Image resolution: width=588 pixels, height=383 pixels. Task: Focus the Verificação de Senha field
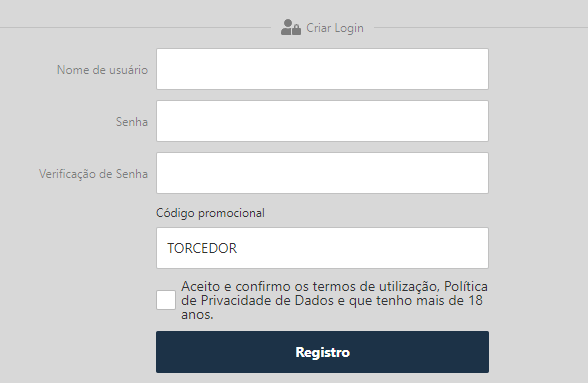(322, 173)
